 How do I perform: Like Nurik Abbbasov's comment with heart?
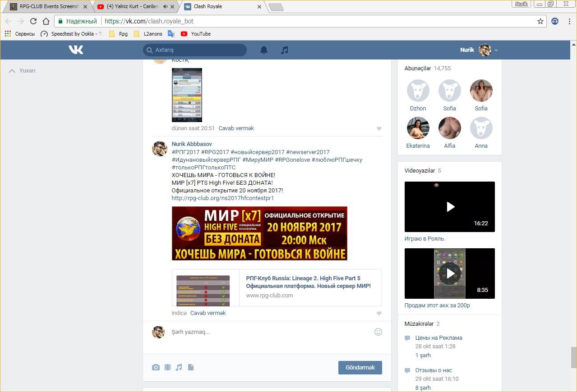(x=379, y=314)
